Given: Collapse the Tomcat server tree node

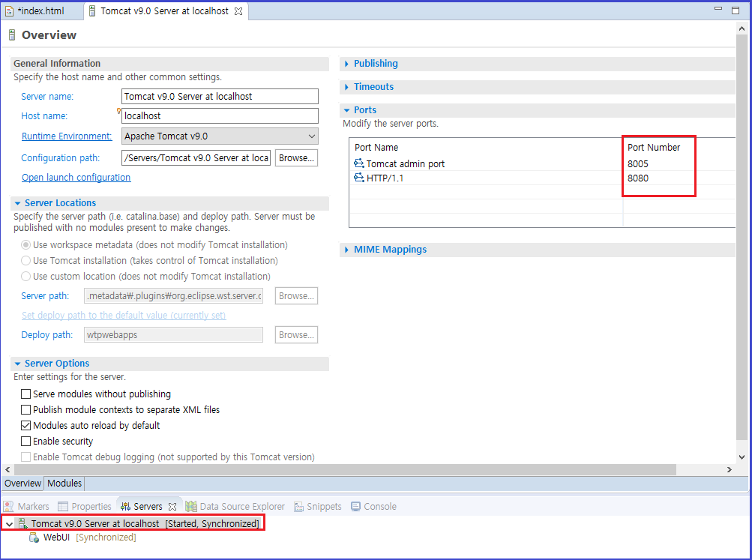Looking at the screenshot, I should tap(9, 524).
